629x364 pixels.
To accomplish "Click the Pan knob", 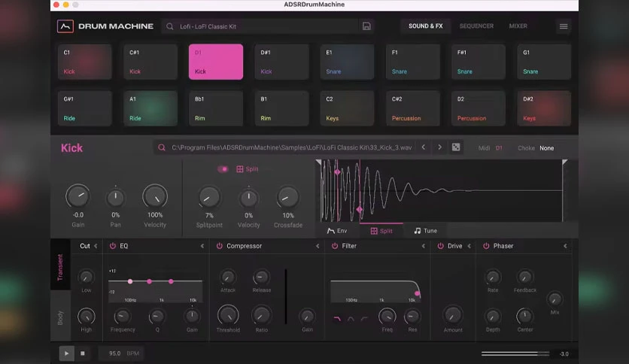I will [x=116, y=197].
